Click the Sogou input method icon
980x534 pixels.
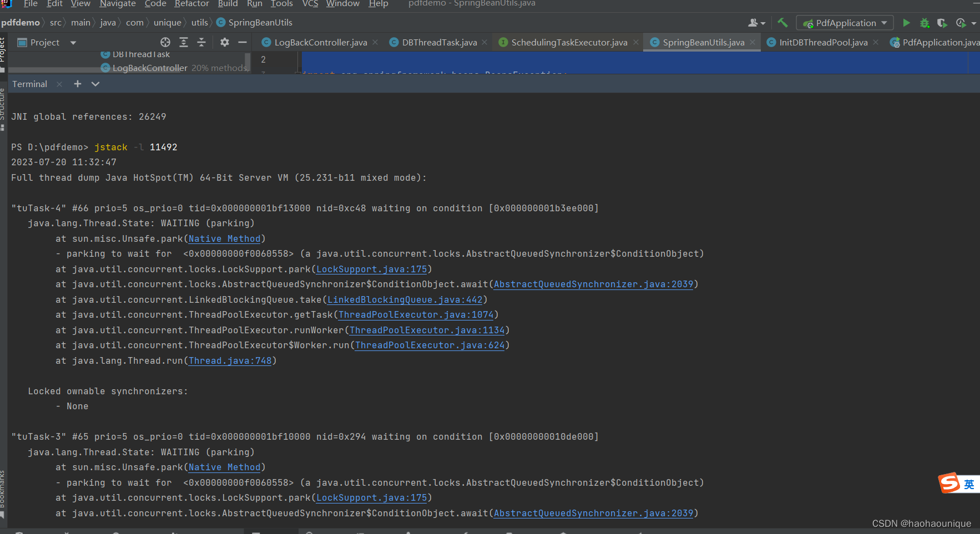[x=949, y=483]
